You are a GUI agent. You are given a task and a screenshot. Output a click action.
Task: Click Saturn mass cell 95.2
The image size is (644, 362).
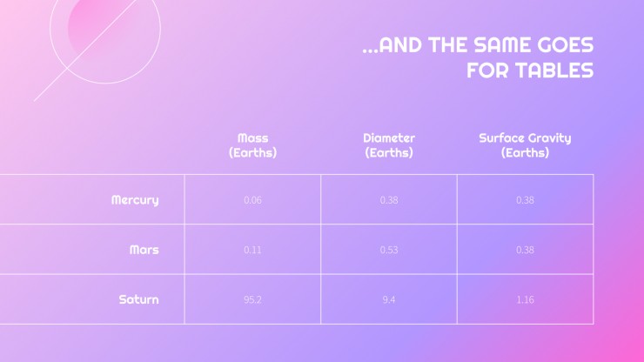click(x=252, y=299)
